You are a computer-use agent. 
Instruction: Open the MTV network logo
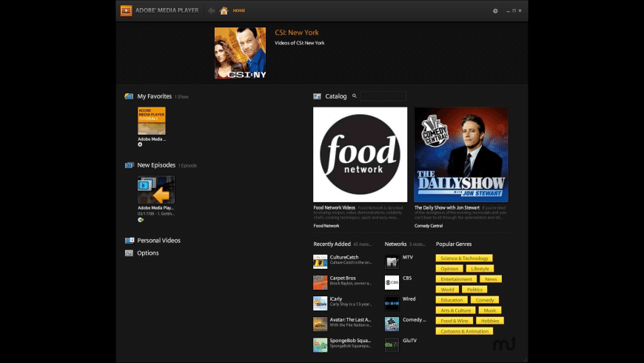392,262
